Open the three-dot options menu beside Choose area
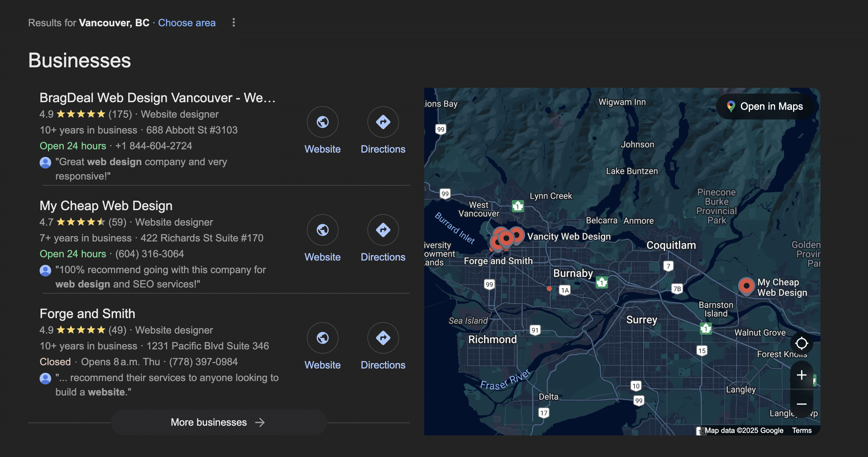868x457 pixels. tap(234, 23)
